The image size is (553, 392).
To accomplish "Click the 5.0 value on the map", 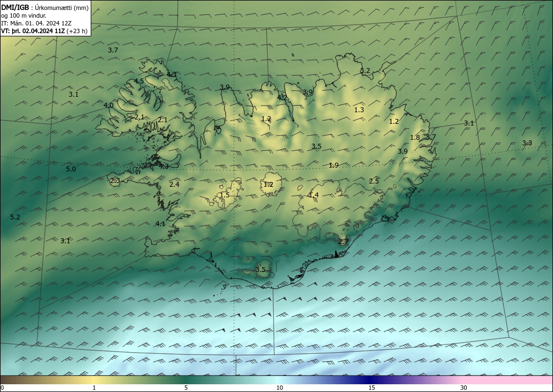I will (71, 169).
